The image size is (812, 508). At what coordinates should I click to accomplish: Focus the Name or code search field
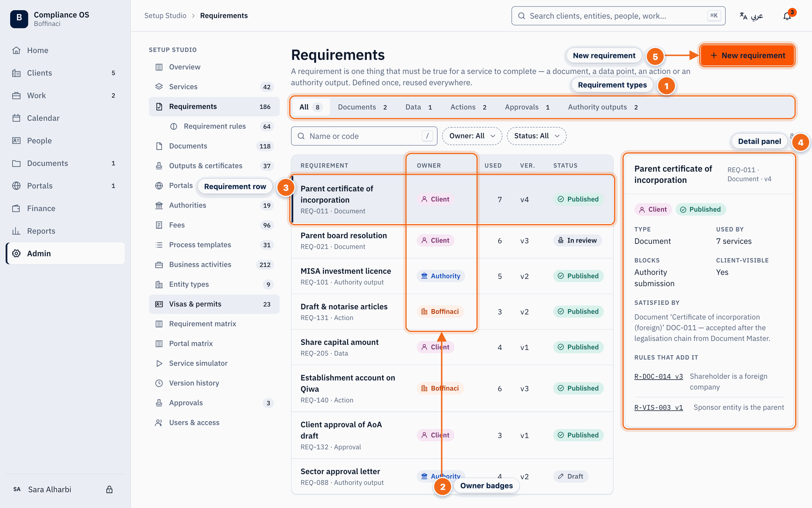click(x=364, y=136)
